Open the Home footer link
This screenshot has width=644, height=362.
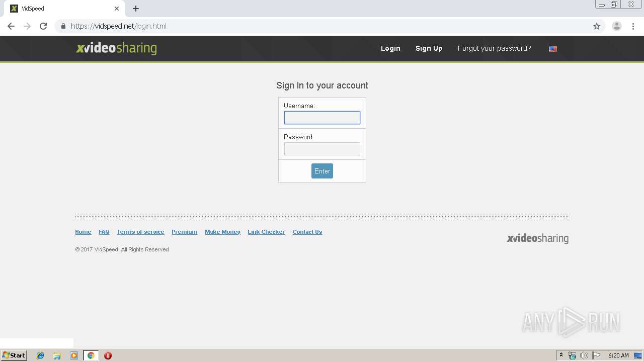point(83,232)
